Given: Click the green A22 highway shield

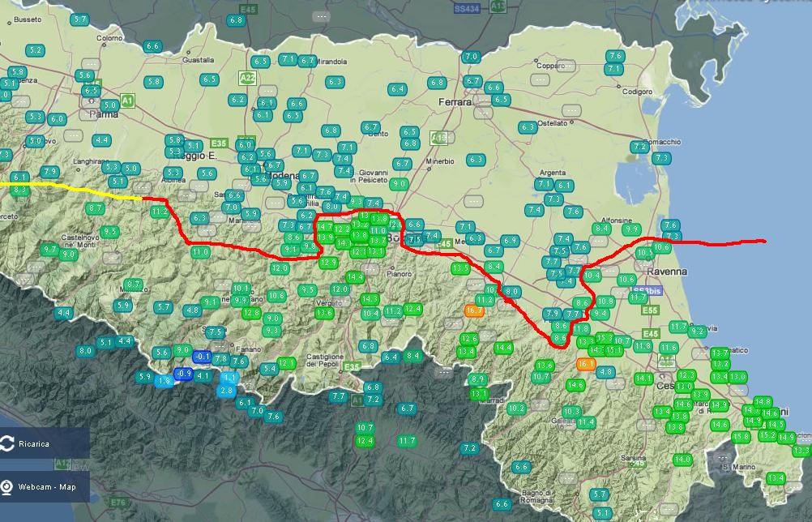Looking at the screenshot, I should click(247, 78).
